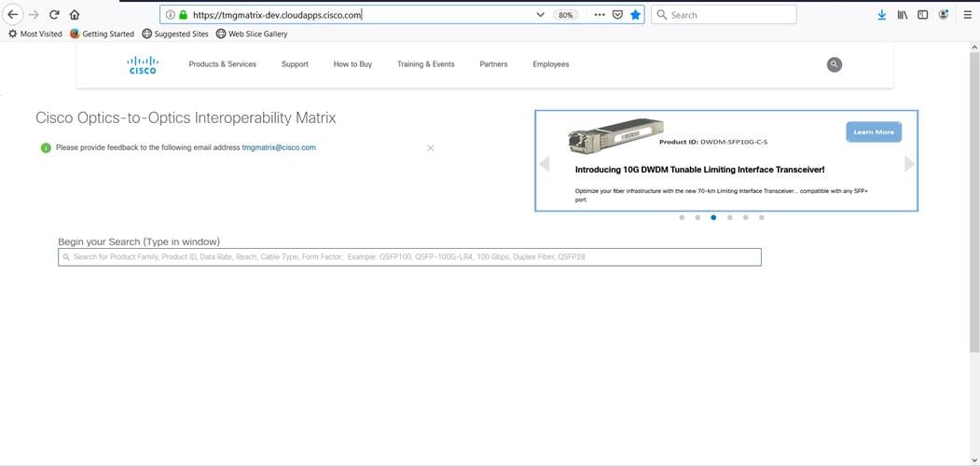This screenshot has width=980, height=467.
Task: Select the second carousel dot
Action: 697,217
